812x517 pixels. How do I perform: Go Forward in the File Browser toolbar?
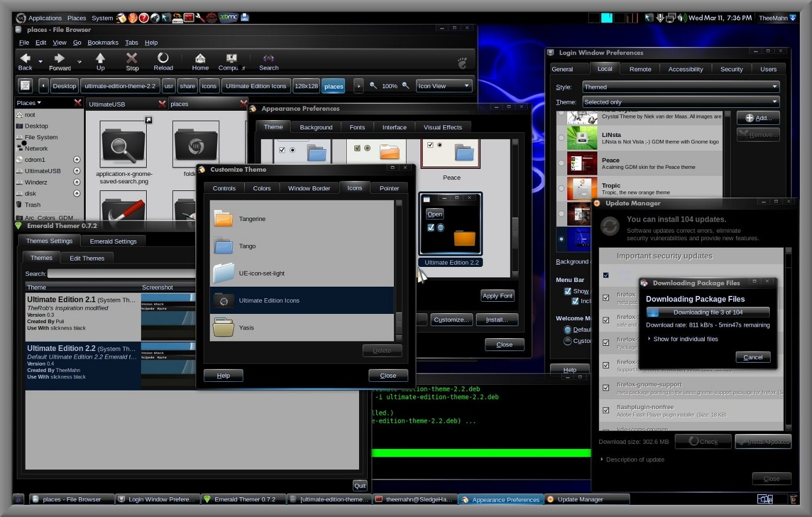[60, 61]
